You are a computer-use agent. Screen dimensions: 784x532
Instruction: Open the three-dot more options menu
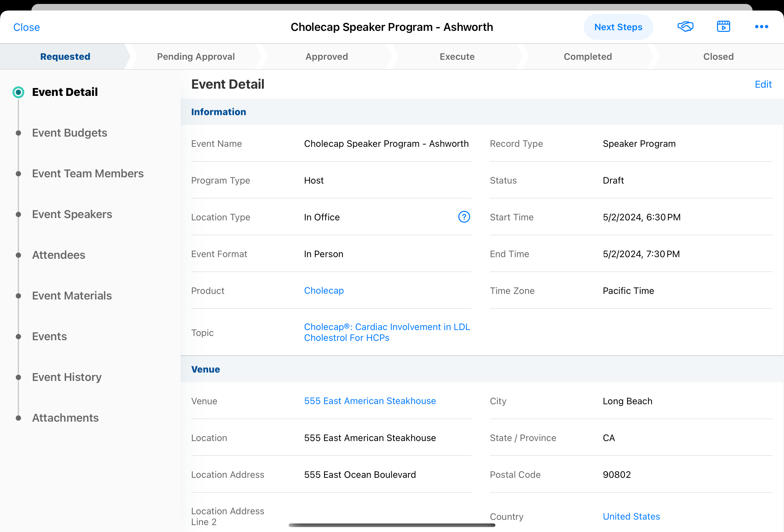point(761,27)
